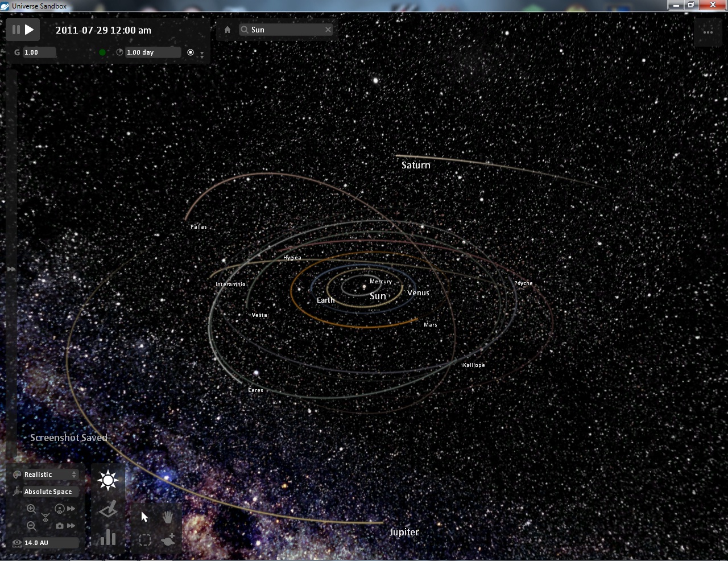Choose the add planet tool

[168, 539]
